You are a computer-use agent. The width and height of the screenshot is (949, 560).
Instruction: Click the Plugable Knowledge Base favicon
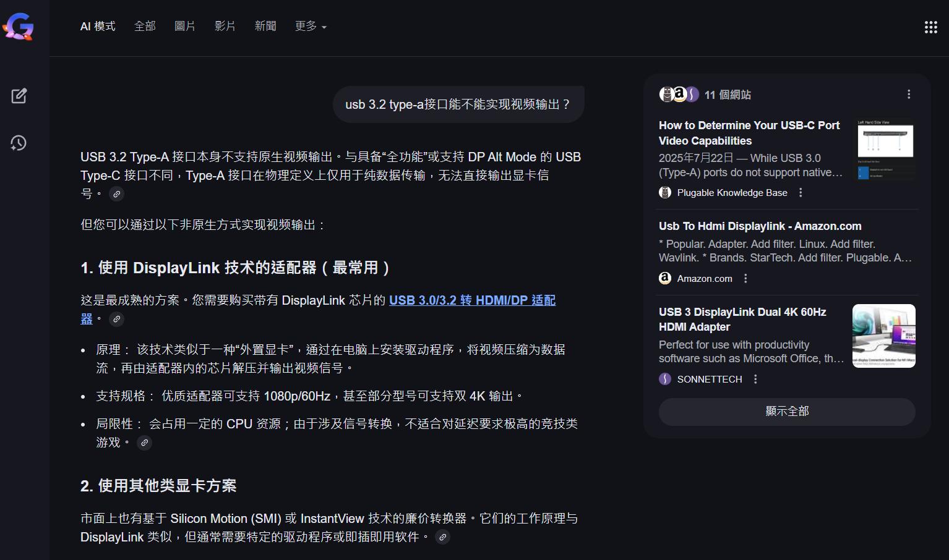(x=665, y=193)
